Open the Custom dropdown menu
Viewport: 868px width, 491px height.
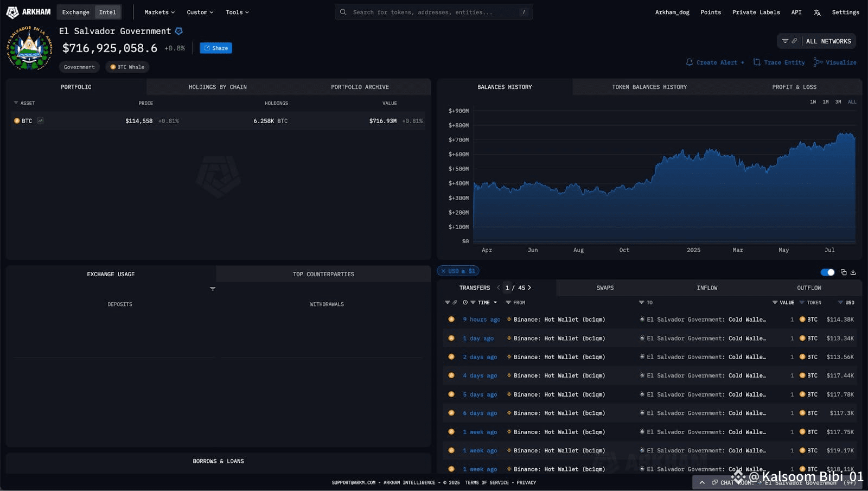(x=200, y=12)
